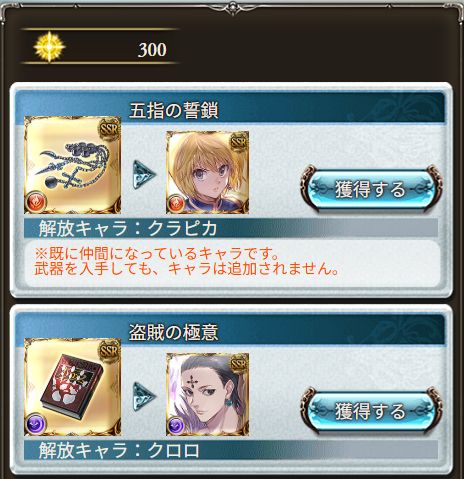
Task: Select the 盗賊の極意 book weapon thumbnail
Action: click(x=72, y=387)
